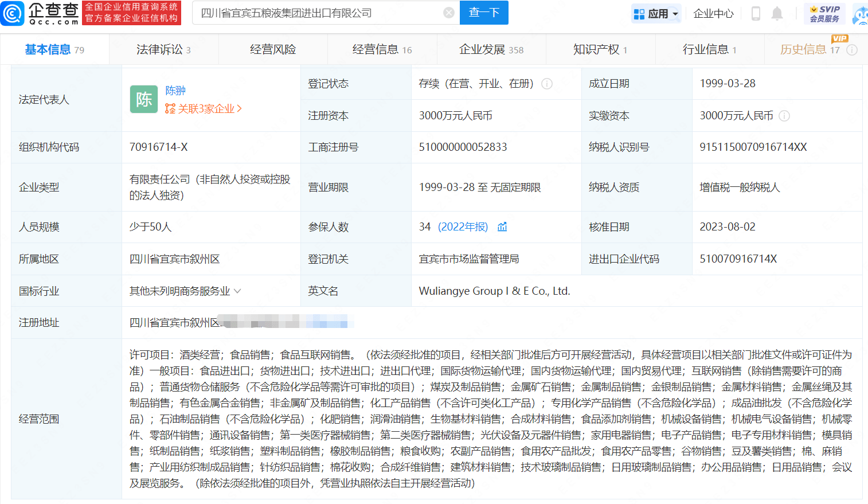Click info icon beside registration status

(x=547, y=84)
